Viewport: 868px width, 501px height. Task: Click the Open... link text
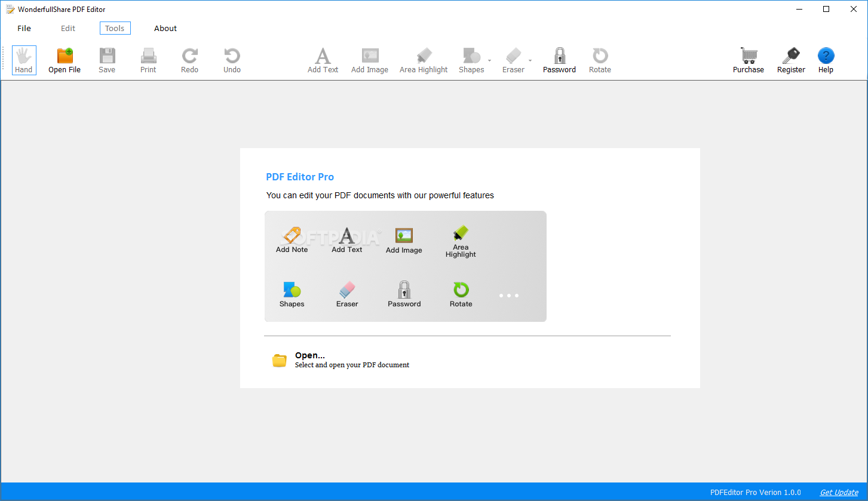pos(310,355)
